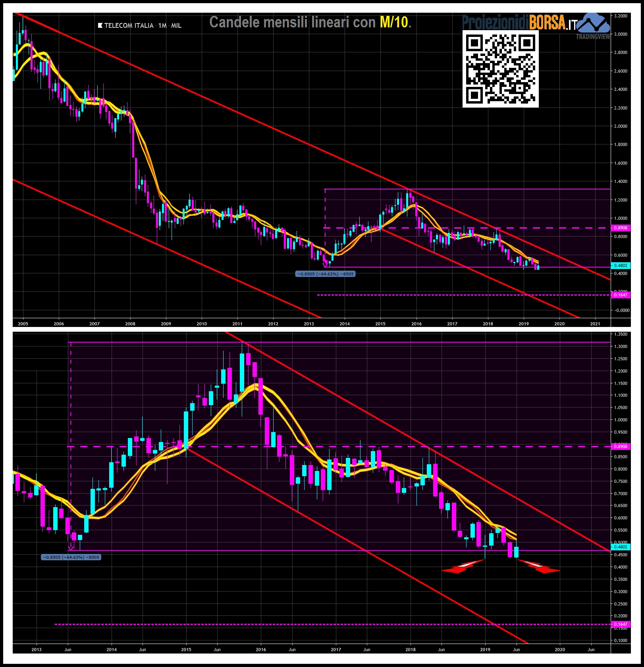Click the -0.8505 (-64.63%) measure label in upper chart
This screenshot has width=644, height=667.
point(326,274)
